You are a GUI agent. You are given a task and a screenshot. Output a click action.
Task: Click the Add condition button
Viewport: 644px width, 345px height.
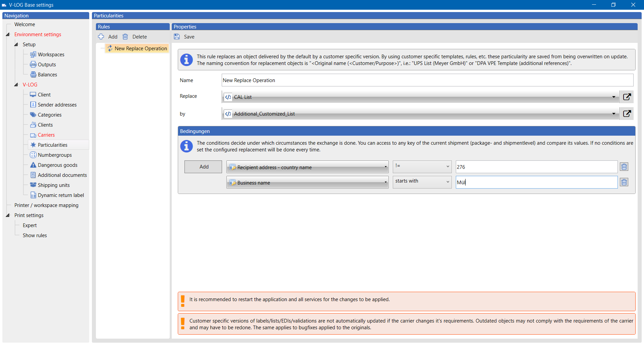[x=203, y=167]
